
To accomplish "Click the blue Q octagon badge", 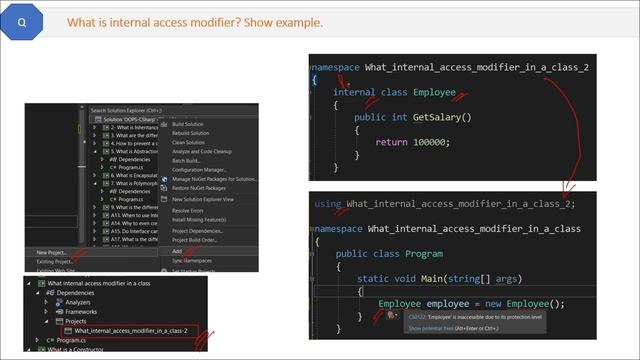I will [22, 22].
